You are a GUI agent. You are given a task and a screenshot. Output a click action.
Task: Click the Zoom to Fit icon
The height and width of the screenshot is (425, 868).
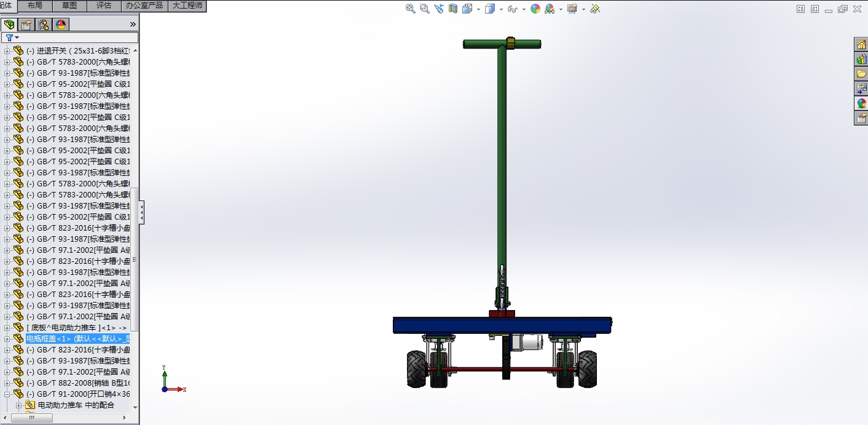click(x=411, y=9)
